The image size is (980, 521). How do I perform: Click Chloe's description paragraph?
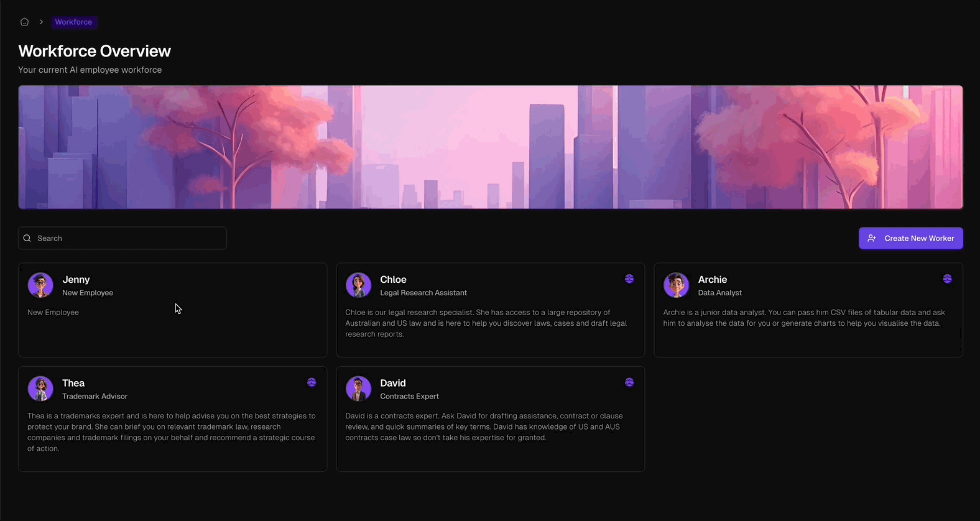486,323
